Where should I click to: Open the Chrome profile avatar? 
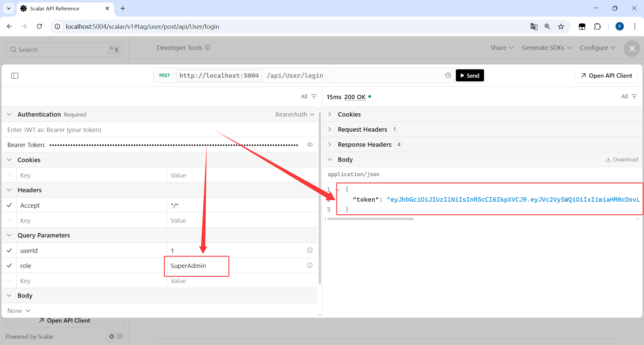pos(620,26)
